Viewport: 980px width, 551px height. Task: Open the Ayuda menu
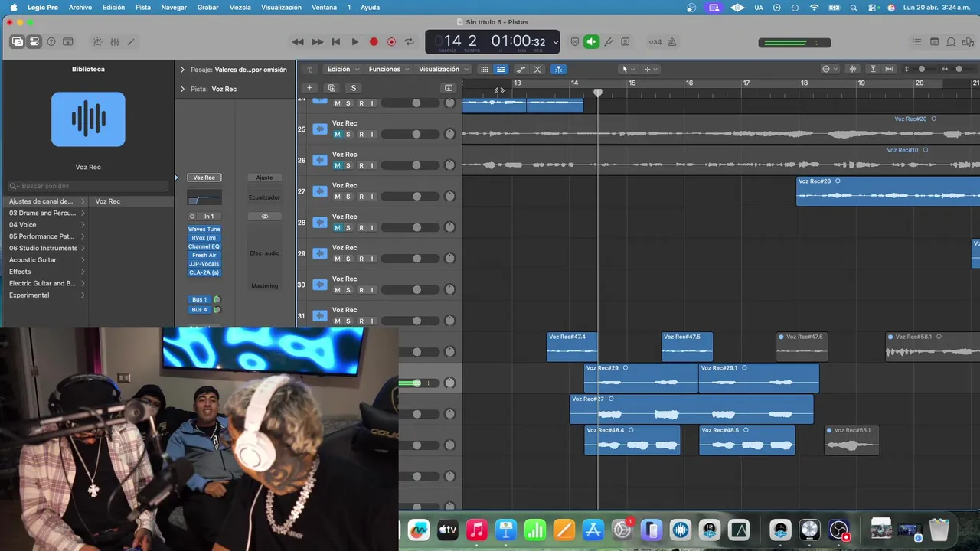pyautogui.click(x=370, y=7)
